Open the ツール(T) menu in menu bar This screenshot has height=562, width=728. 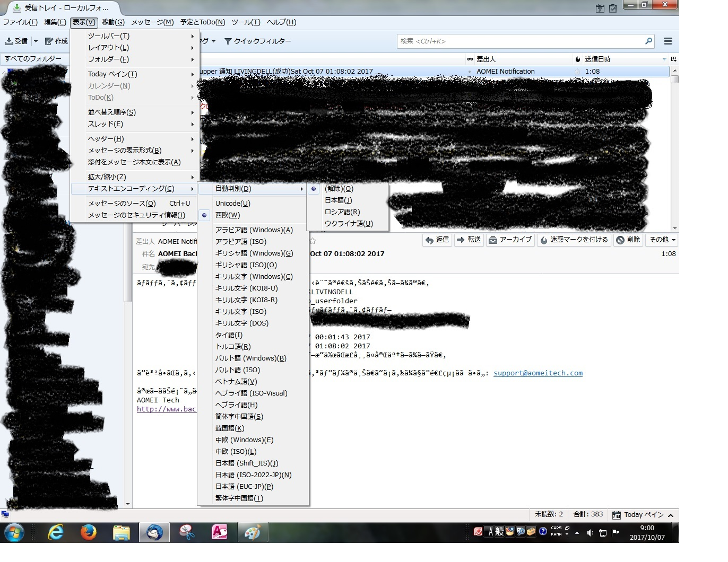246,22
